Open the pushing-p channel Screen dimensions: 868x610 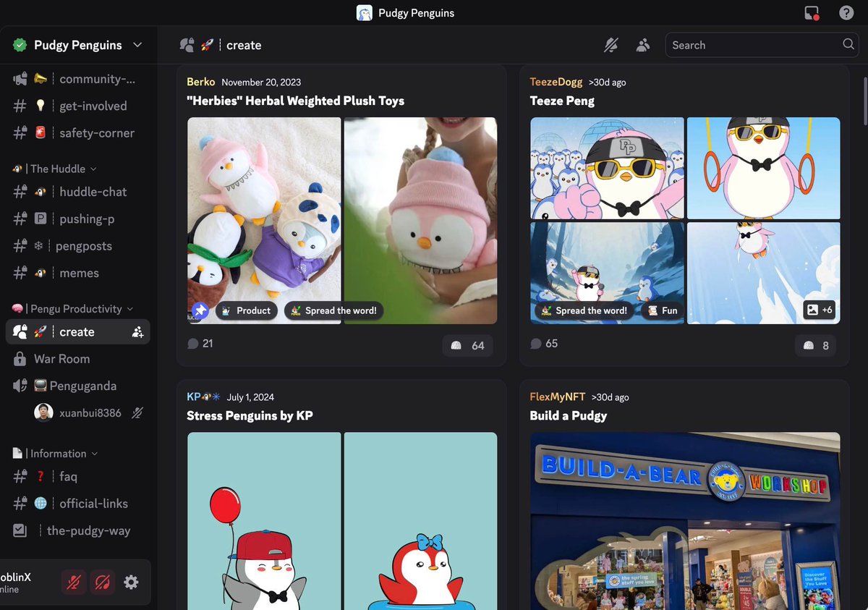point(78,219)
